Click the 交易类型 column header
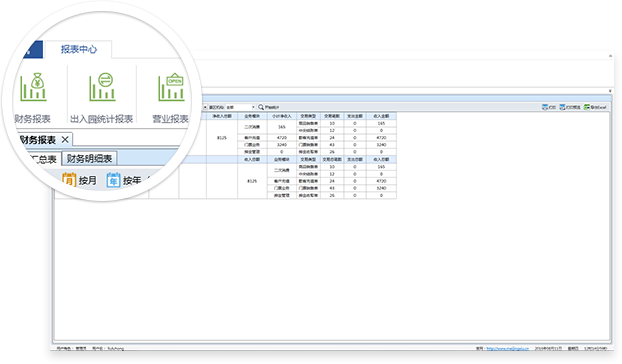Screen dimensions: 622x364 [x=308, y=116]
